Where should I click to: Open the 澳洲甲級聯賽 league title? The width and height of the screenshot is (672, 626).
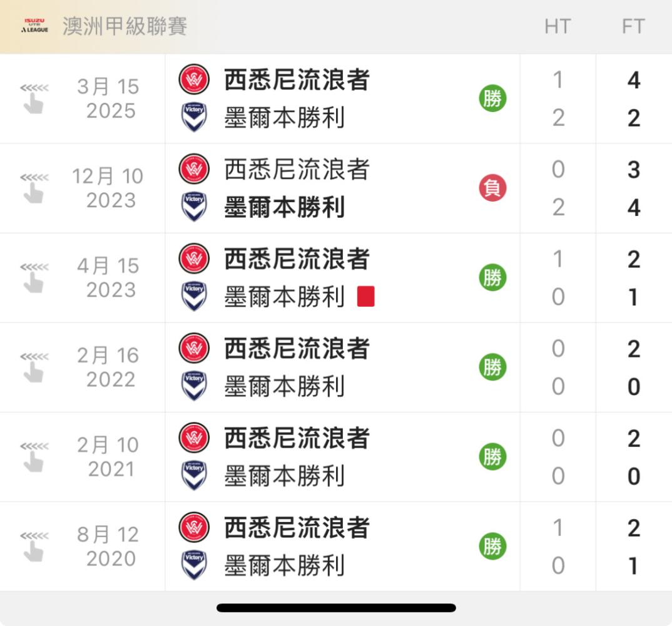(x=125, y=26)
